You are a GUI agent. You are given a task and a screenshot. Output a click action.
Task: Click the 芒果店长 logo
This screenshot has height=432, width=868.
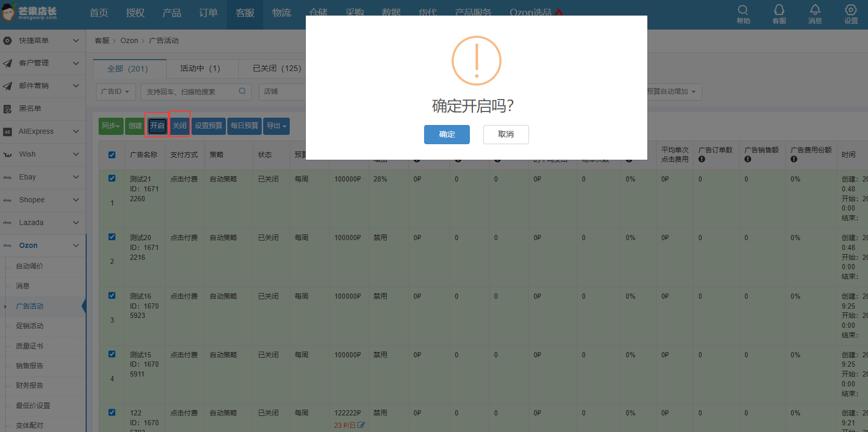[x=30, y=12]
